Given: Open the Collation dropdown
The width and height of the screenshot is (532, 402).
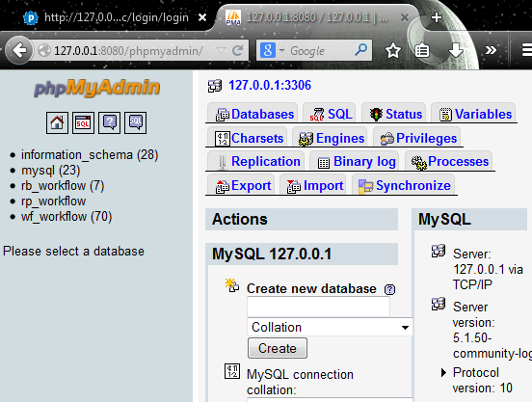Looking at the screenshot, I should [330, 327].
